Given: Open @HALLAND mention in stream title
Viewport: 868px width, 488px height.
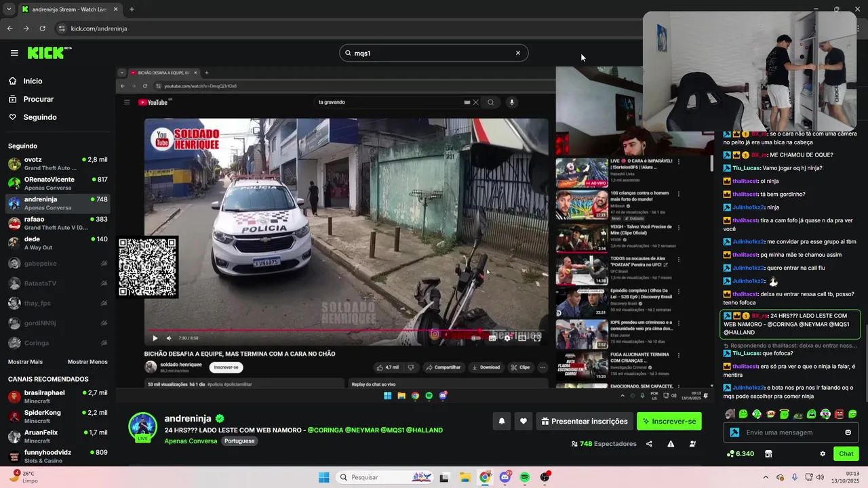Looking at the screenshot, I should pos(425,430).
